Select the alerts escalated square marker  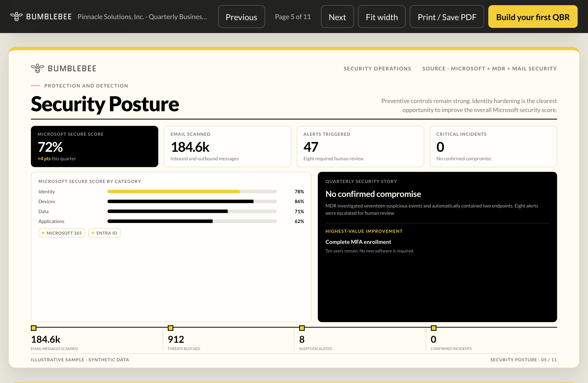pos(302,328)
